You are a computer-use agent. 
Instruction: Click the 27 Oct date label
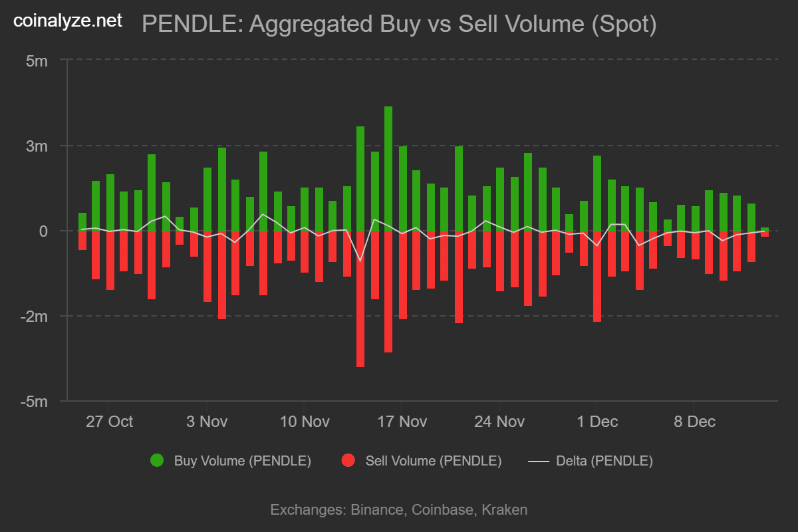(x=109, y=422)
